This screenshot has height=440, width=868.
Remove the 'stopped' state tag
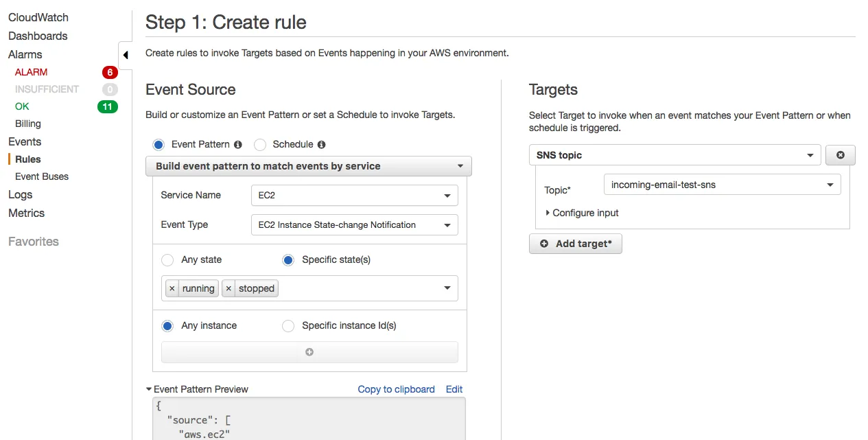pos(228,289)
